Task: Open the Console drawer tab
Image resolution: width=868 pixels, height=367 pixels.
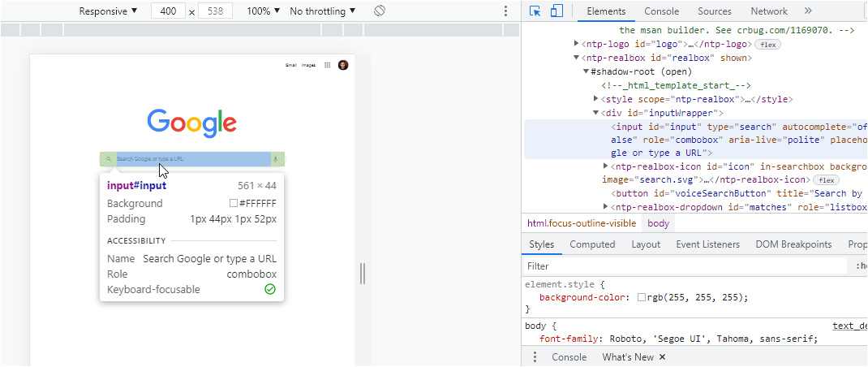Action: coord(569,357)
